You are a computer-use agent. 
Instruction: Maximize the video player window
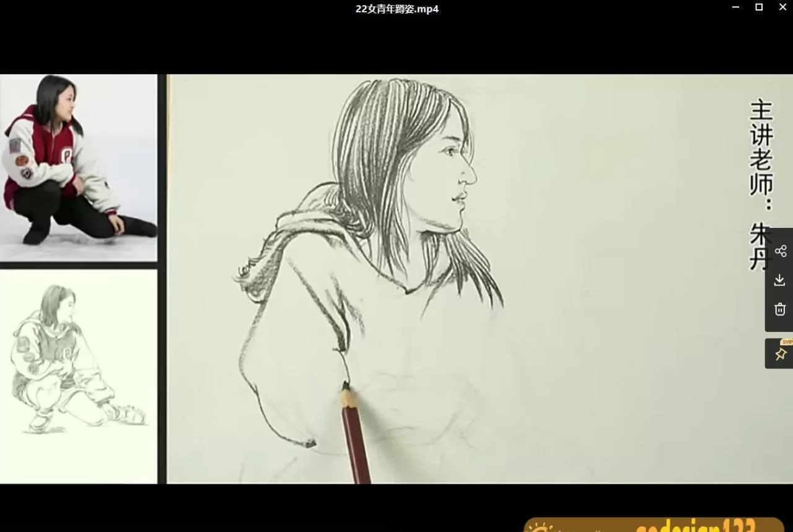[759, 7]
